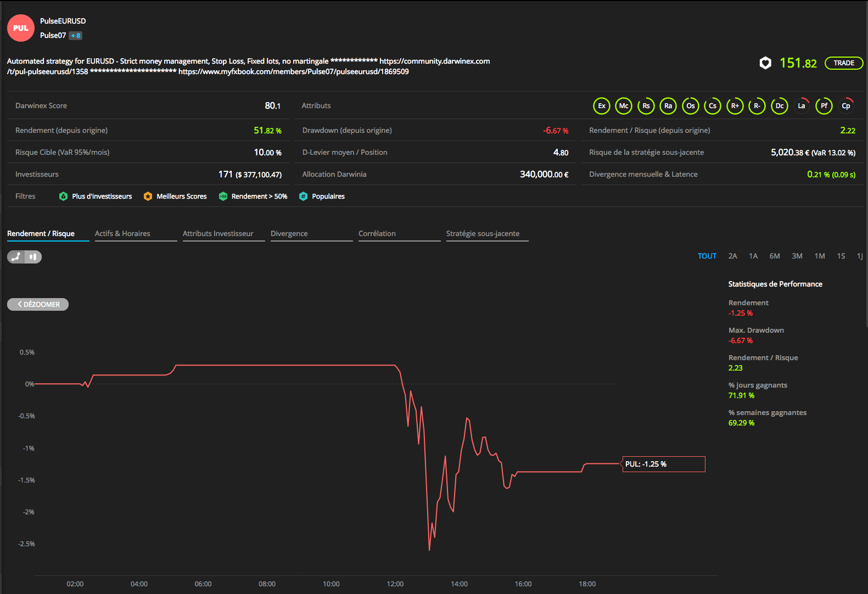
Task: Select the 1M time range
Action: click(x=820, y=256)
